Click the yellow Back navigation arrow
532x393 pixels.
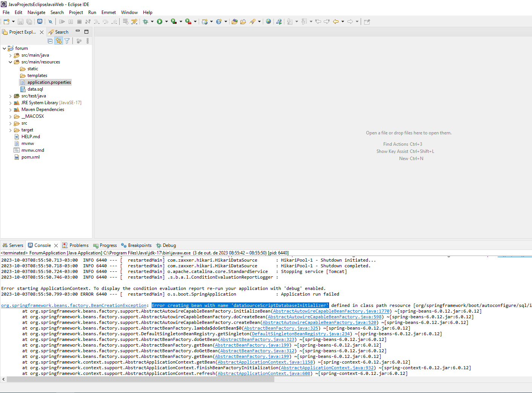(x=335, y=22)
